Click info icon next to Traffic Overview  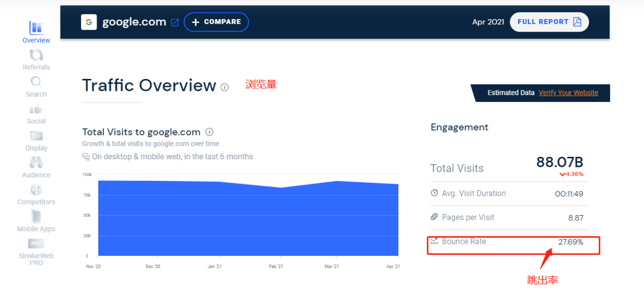[x=224, y=87]
